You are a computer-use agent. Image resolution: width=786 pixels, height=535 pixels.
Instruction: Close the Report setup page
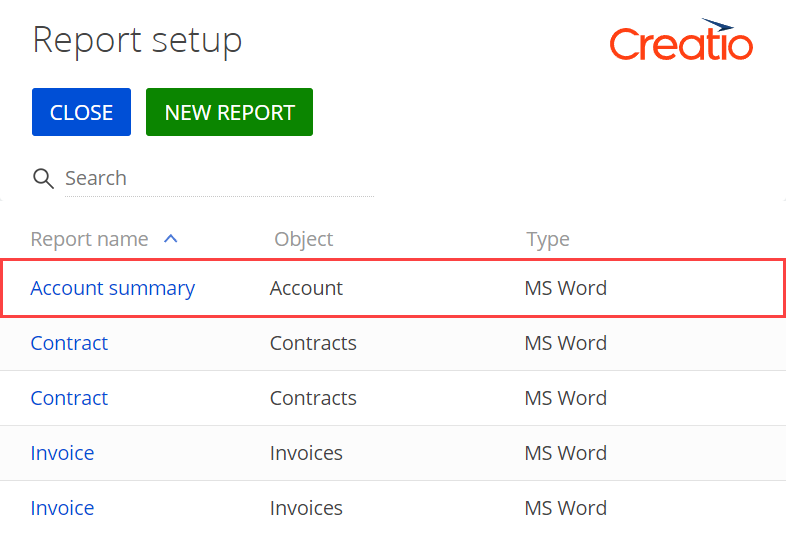click(x=81, y=112)
